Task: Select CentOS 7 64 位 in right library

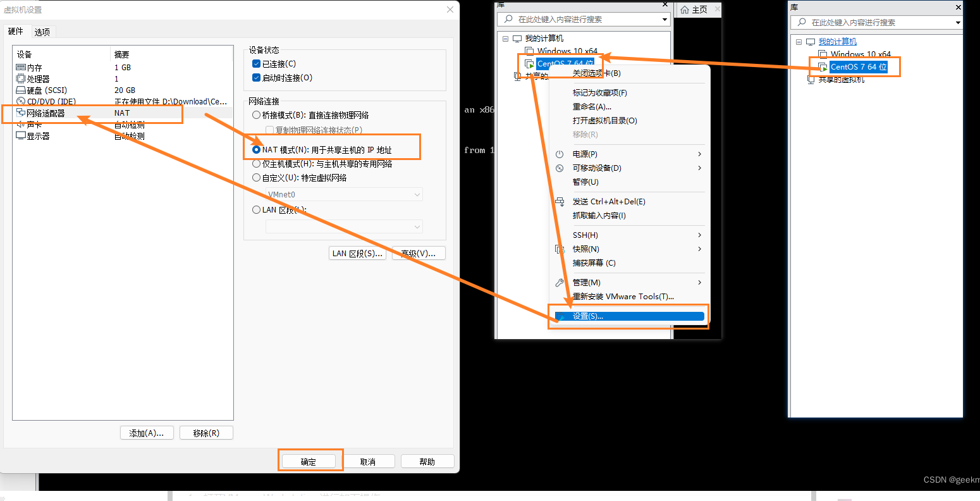Action: pyautogui.click(x=859, y=67)
